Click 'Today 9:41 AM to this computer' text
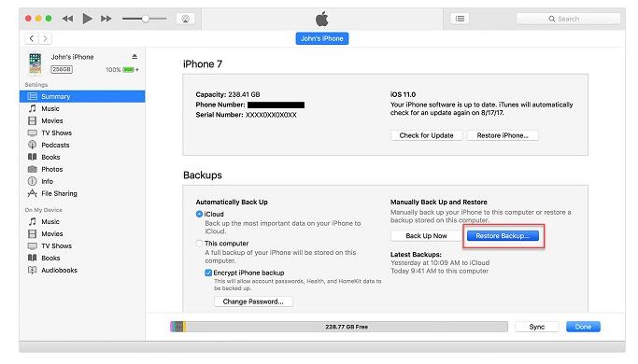The image size is (638, 364). click(439, 271)
